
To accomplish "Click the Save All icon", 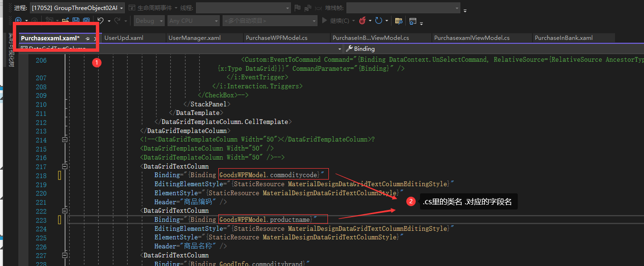I will coord(86,21).
